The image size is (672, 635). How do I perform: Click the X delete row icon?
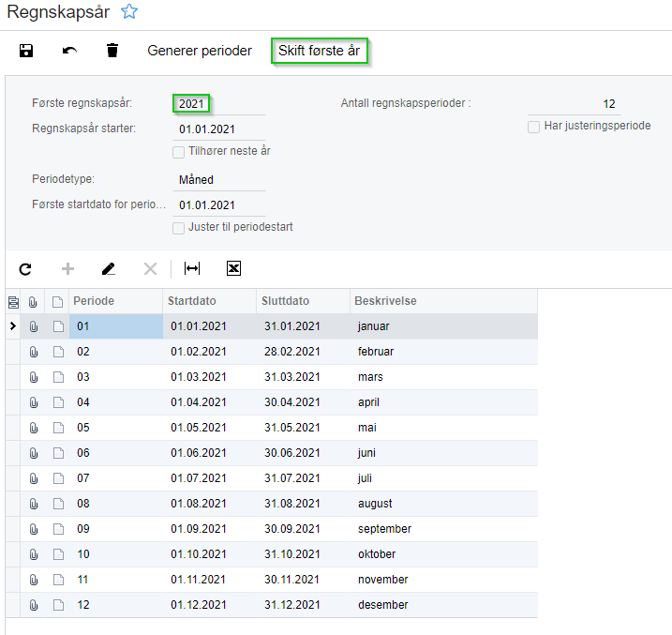coord(150,269)
